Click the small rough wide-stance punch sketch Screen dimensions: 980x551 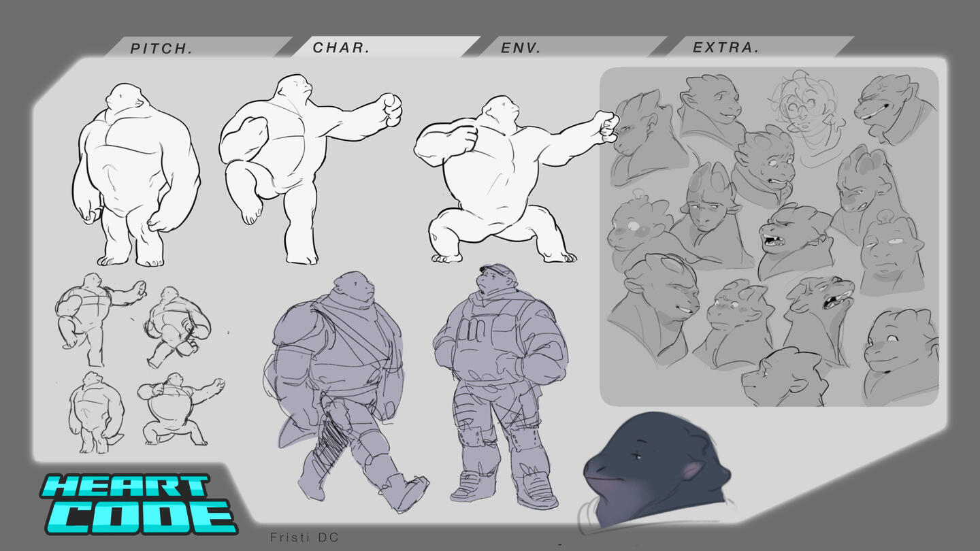pos(178,410)
